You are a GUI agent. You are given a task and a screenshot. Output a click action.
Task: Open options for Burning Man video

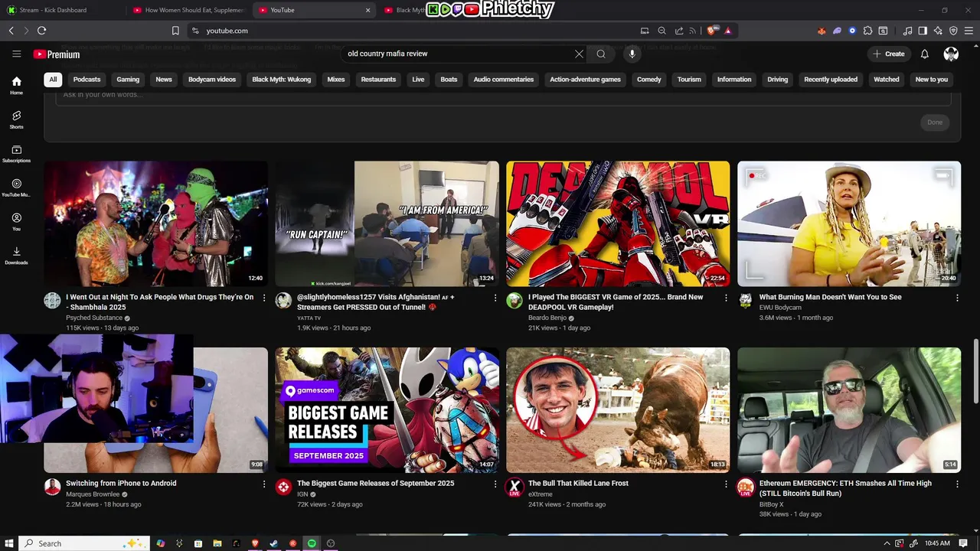click(x=957, y=298)
